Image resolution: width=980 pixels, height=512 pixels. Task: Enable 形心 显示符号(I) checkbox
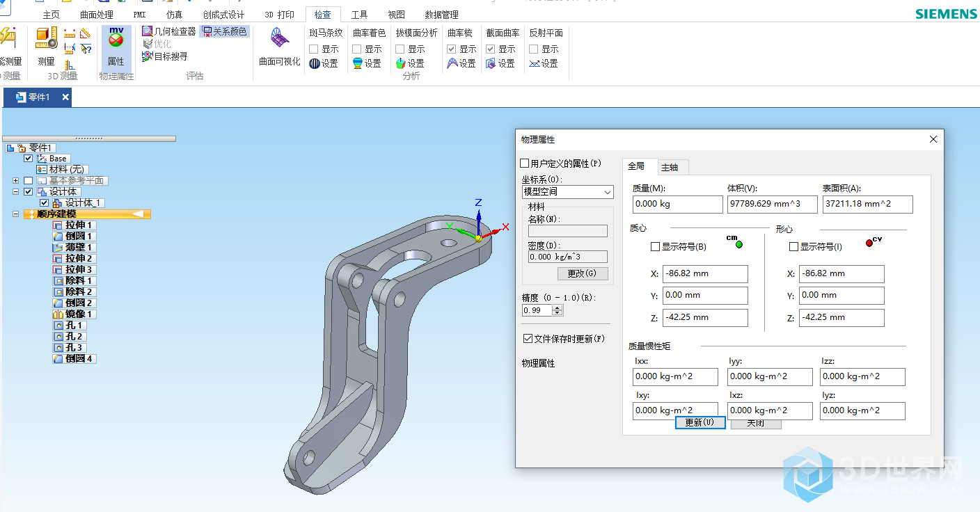pyautogui.click(x=794, y=247)
